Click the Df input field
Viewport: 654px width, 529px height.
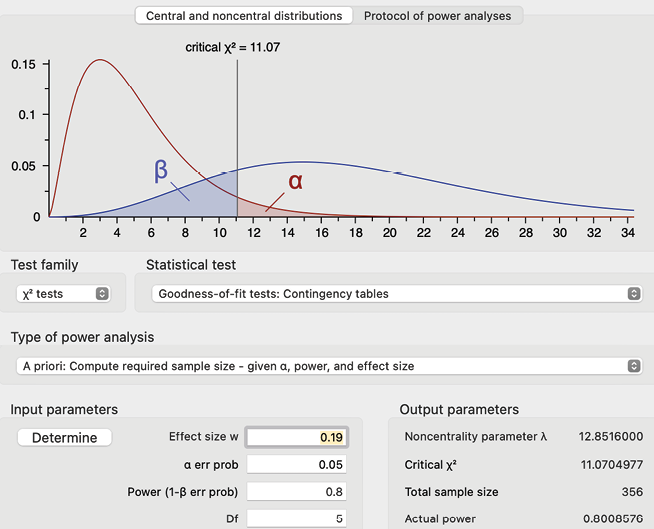point(297,518)
